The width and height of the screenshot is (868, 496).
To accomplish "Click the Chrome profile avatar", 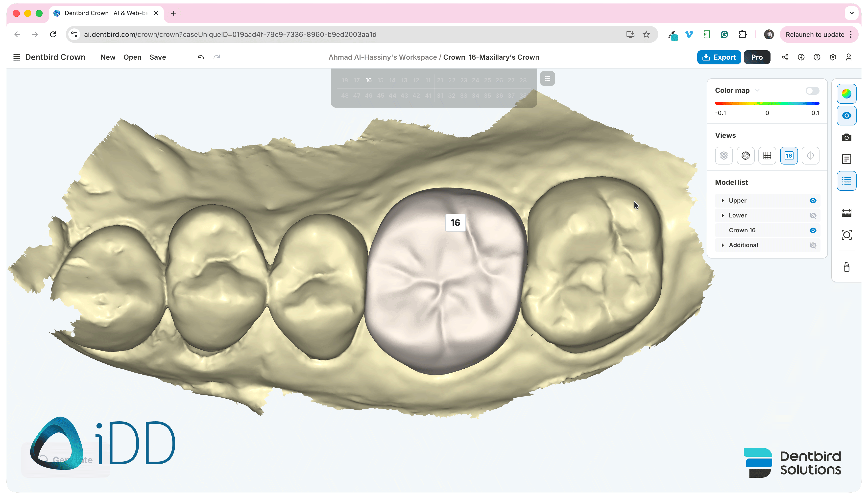I will pyautogui.click(x=769, y=34).
